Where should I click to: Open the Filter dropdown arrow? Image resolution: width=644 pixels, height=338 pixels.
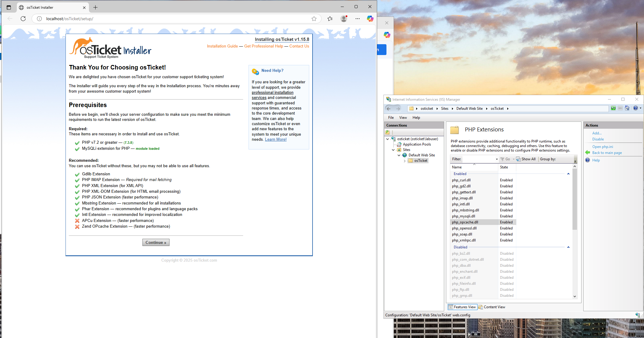click(496, 159)
